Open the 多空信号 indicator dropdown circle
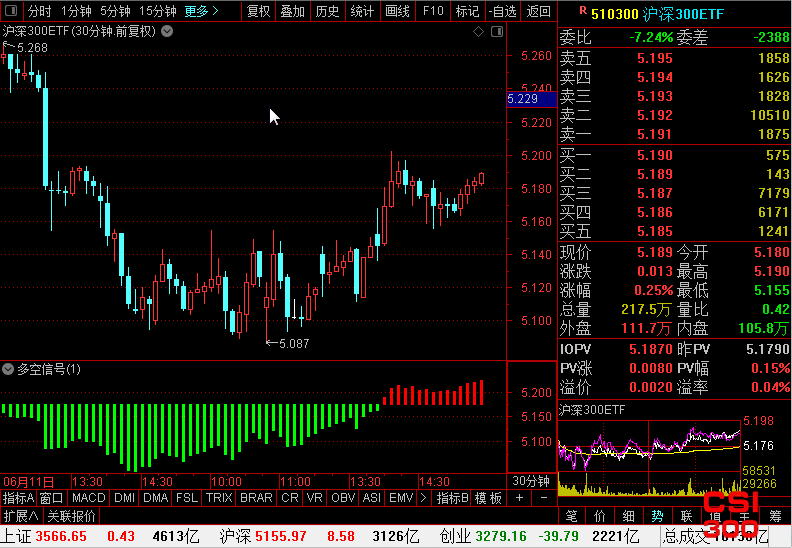Viewport: 792px width, 548px height. (x=8, y=369)
